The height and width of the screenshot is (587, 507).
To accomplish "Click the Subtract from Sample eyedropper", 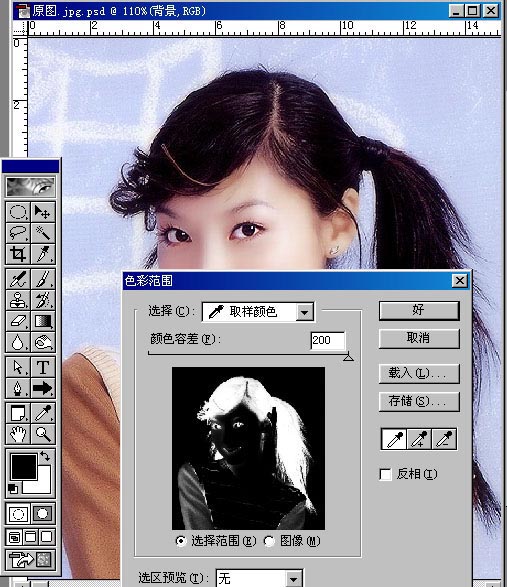I will (x=444, y=439).
